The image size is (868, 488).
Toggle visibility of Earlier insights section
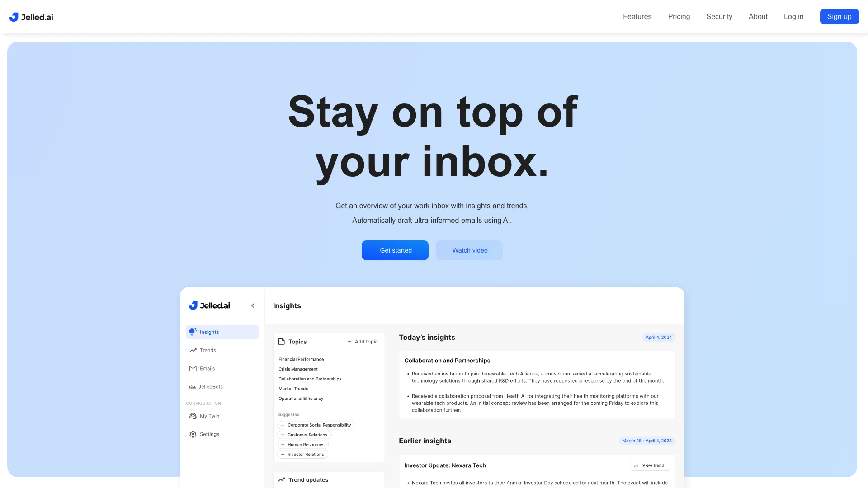click(425, 441)
